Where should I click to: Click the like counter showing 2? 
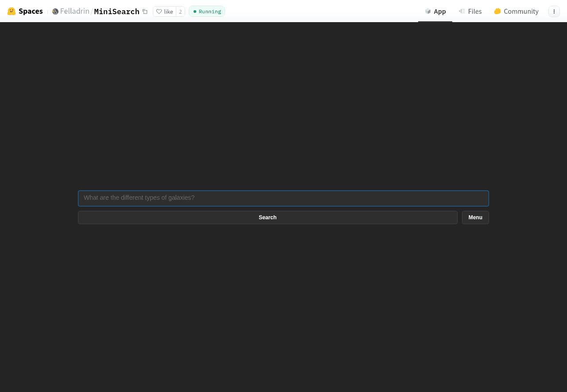(180, 11)
